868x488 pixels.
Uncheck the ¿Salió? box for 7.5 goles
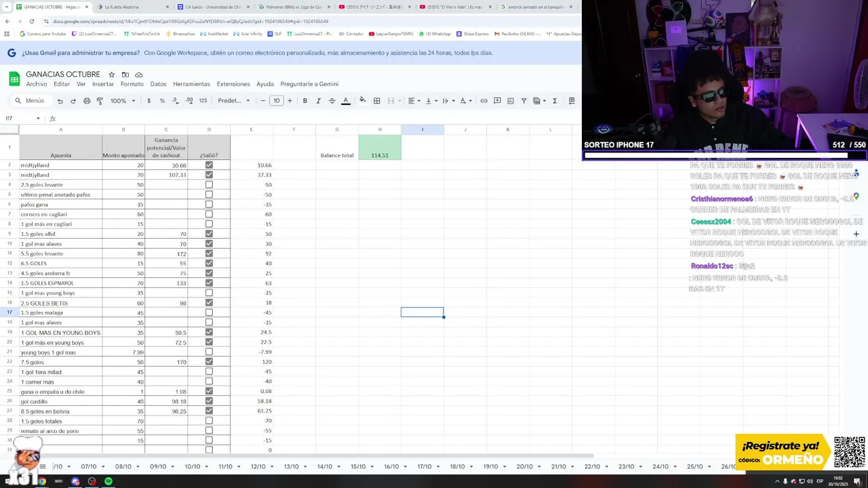(209, 362)
